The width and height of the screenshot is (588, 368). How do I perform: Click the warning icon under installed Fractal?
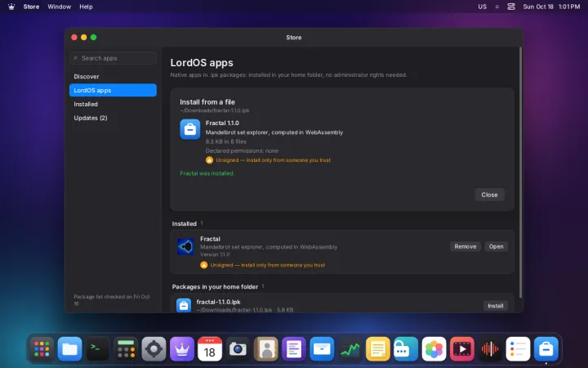(203, 265)
